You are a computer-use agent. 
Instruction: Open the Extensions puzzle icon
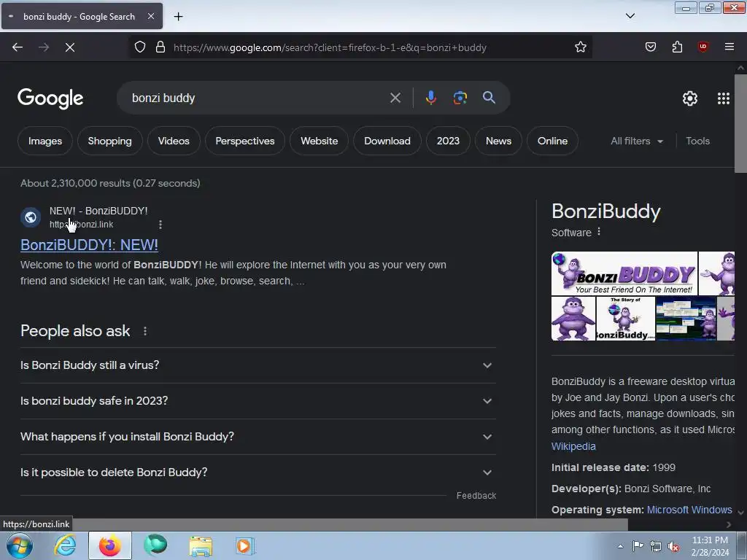point(677,47)
